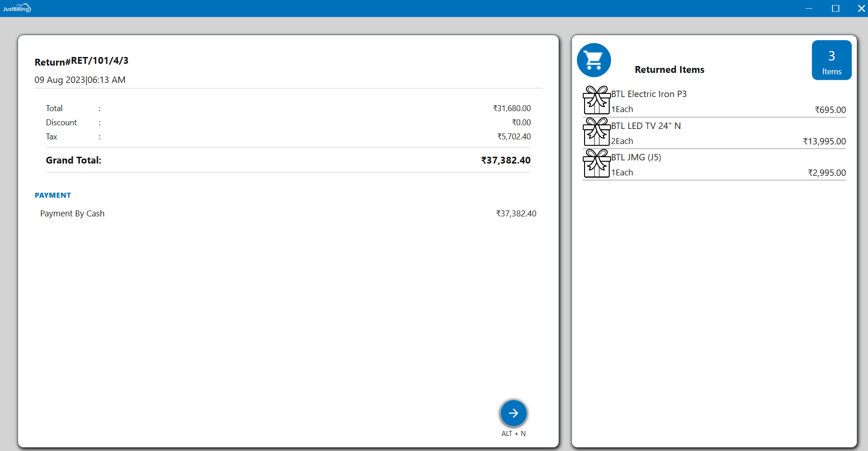Click the ₹13,995.00 price of LED TV
Screen dimensions: 868x451
click(x=824, y=141)
